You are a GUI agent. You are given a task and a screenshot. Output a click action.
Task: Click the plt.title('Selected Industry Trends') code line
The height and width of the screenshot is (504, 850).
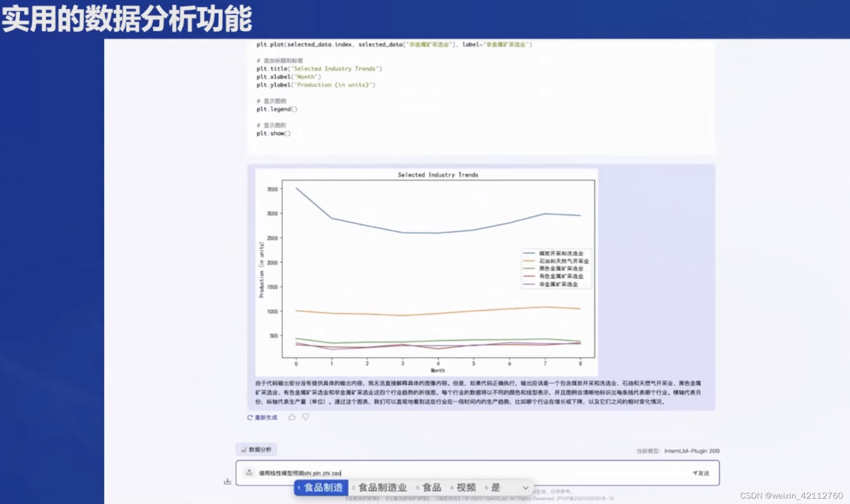(319, 68)
